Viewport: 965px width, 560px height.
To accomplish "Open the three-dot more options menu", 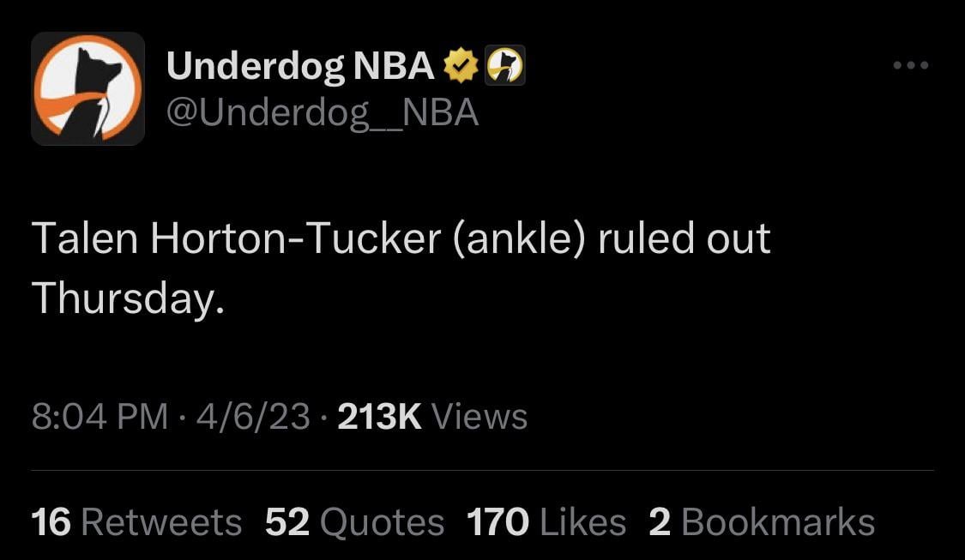I will coord(910,65).
